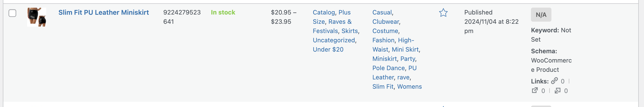This screenshot has width=644, height=107.
Task: Toggle the featured star for the miniskirt
Action: click(x=443, y=13)
